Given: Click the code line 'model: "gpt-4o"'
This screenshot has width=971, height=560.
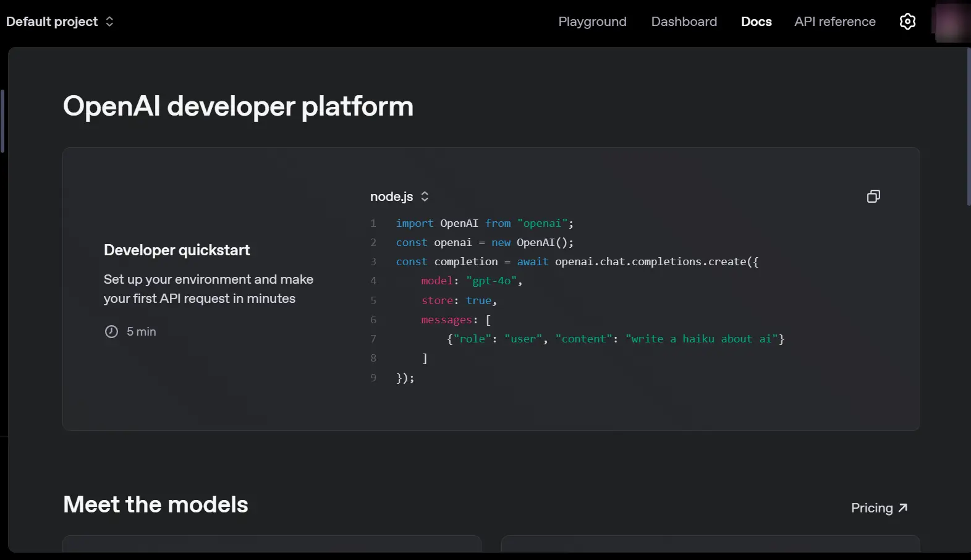Looking at the screenshot, I should tap(472, 281).
